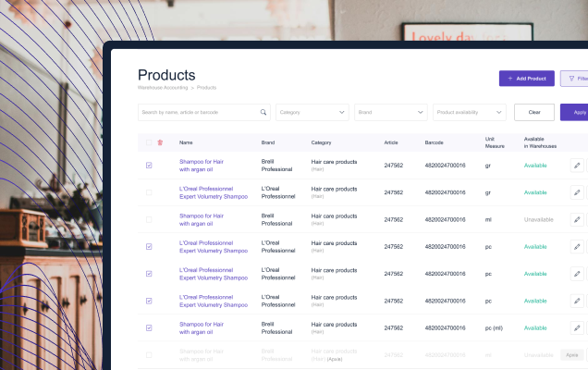Click Unavailable status in non-faded ml row
This screenshot has width=588, height=370.
(538, 219)
